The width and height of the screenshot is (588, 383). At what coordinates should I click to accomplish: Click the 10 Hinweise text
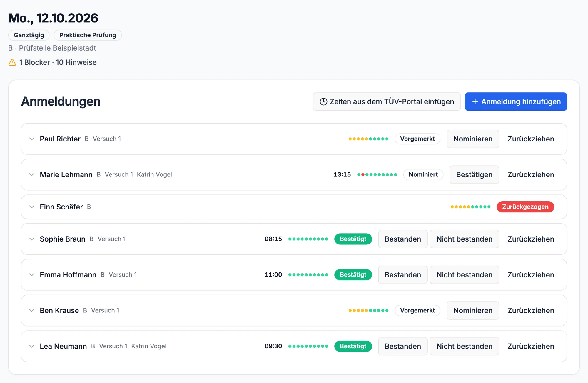pos(76,62)
